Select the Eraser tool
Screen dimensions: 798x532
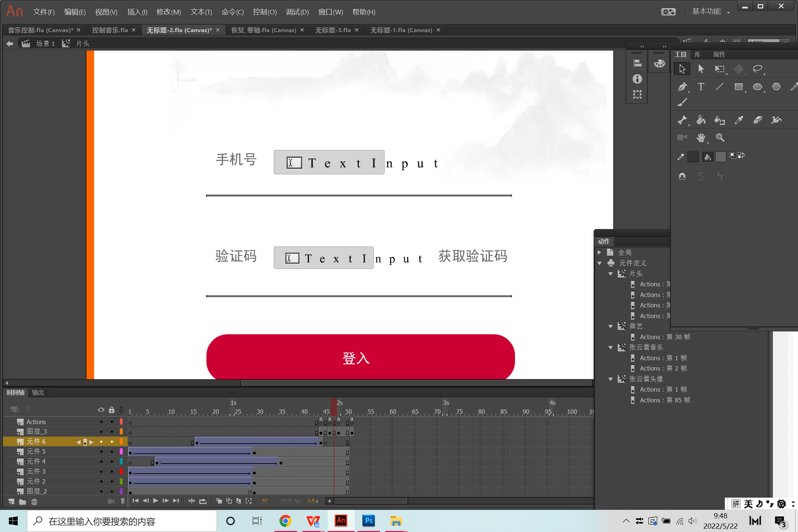coord(758,120)
